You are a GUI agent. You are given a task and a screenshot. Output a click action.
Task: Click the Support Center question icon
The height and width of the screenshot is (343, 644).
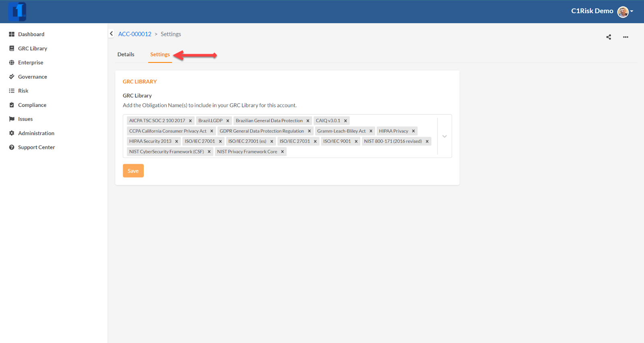pos(12,147)
